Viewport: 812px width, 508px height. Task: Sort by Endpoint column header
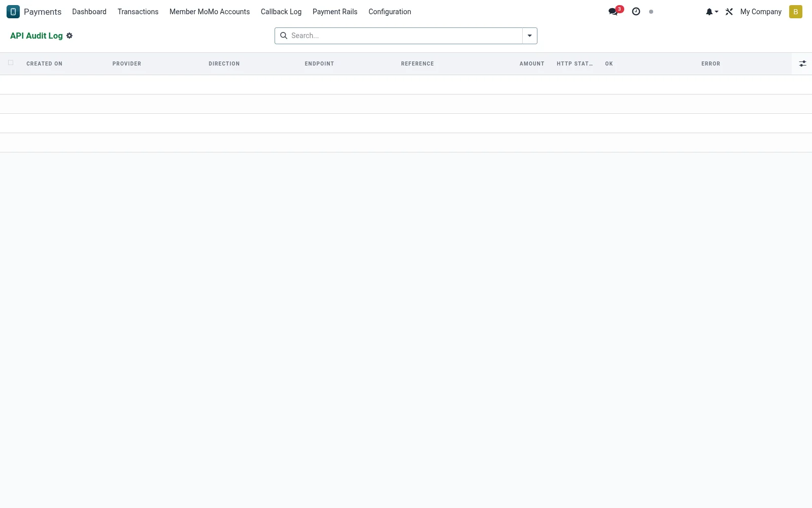319,63
